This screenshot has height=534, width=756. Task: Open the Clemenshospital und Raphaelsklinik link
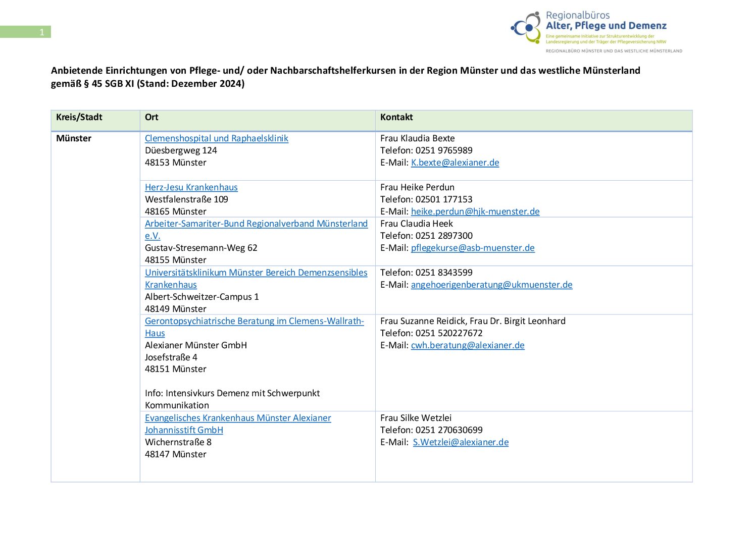pyautogui.click(x=216, y=138)
